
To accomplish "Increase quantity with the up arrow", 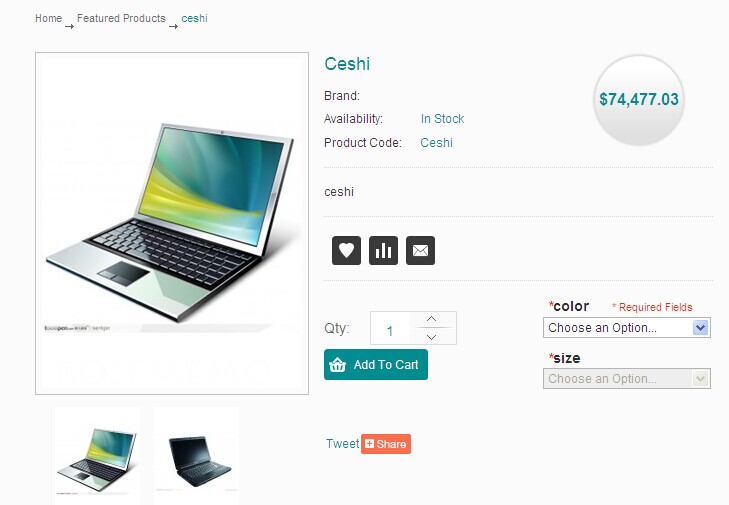I will pyautogui.click(x=431, y=319).
